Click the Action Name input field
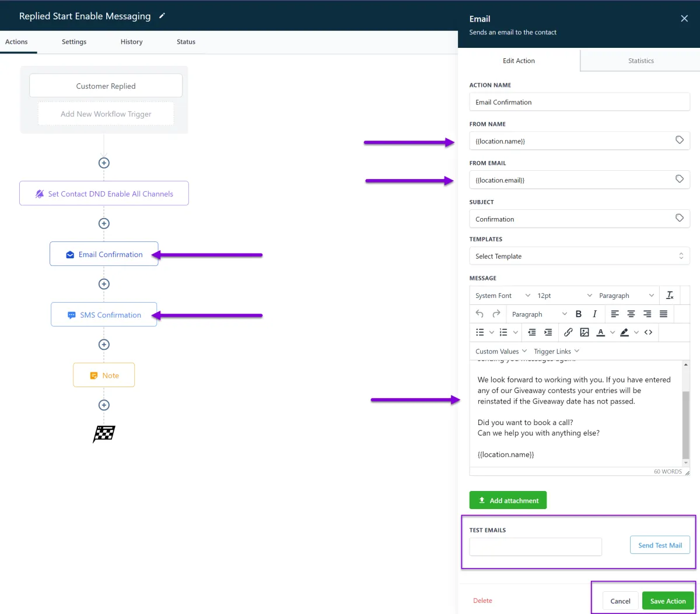700x614 pixels. pyautogui.click(x=579, y=102)
